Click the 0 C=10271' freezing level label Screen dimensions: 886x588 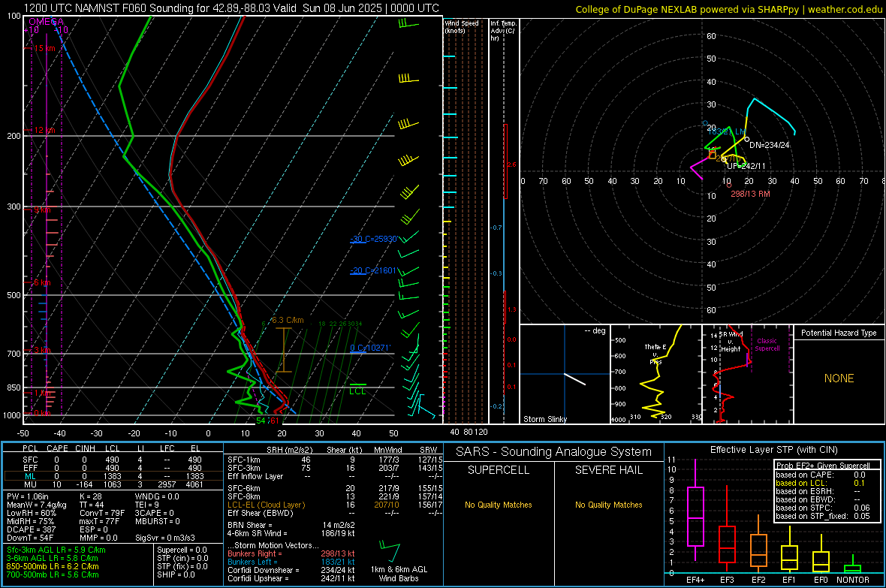370,348
